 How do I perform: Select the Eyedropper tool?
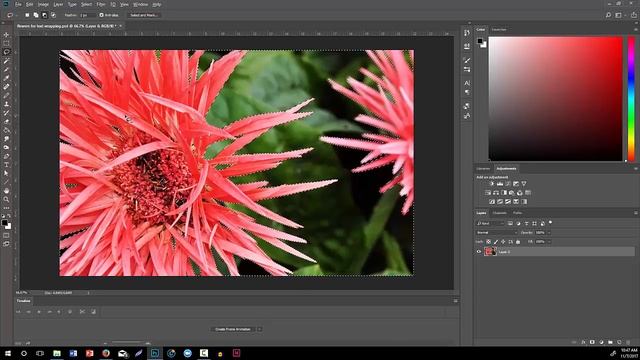point(6,78)
